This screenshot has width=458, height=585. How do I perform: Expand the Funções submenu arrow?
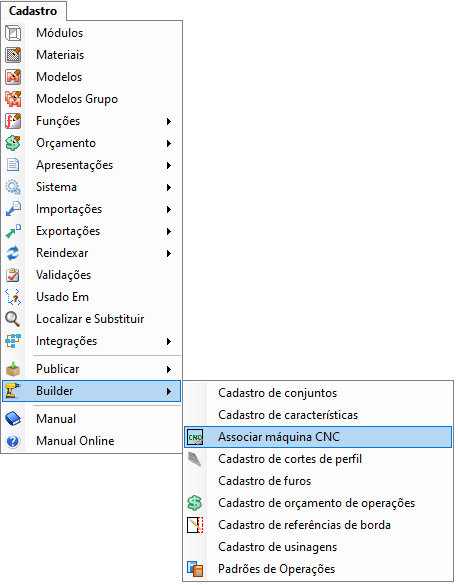[169, 121]
